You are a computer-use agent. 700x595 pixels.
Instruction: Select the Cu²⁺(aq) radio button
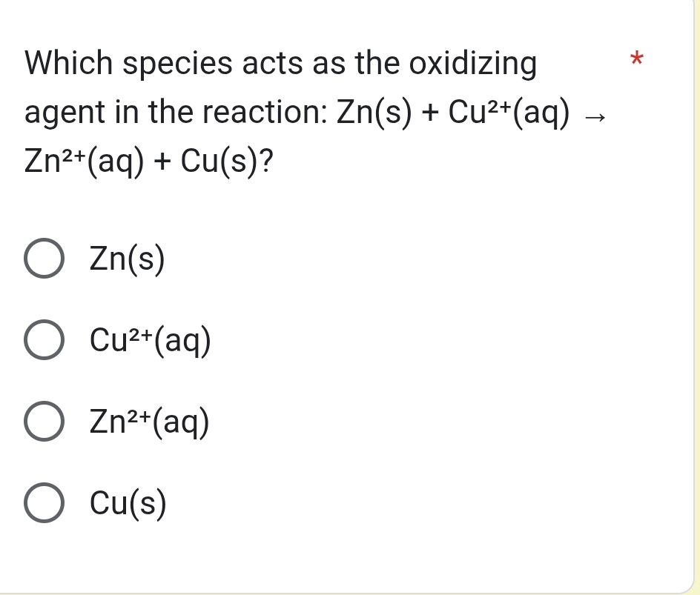coord(43,341)
